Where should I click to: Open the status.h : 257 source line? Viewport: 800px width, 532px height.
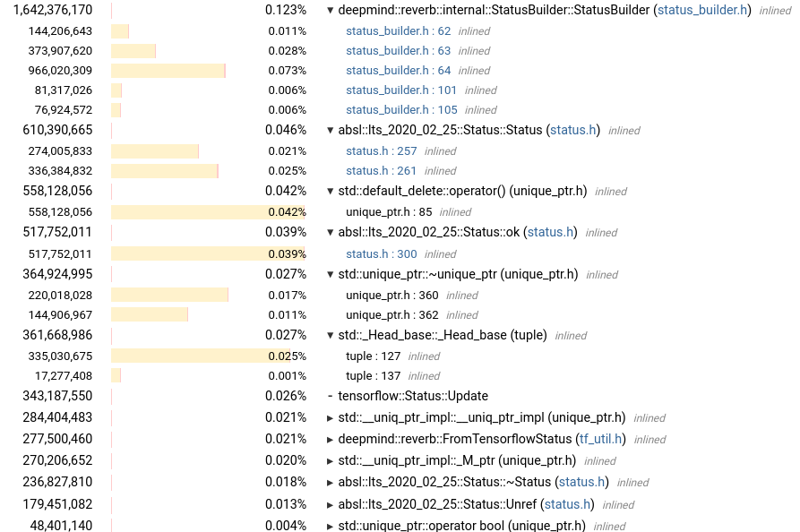pos(381,150)
